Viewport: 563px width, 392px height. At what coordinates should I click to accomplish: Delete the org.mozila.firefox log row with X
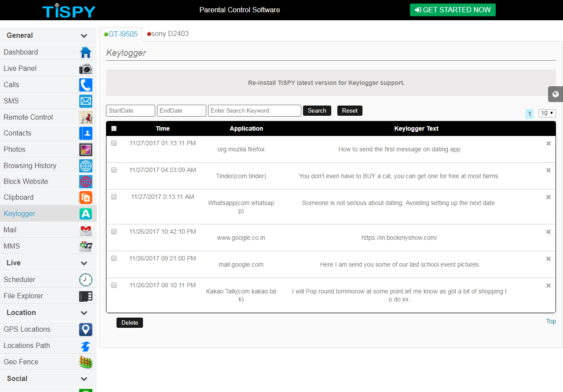pyautogui.click(x=548, y=143)
